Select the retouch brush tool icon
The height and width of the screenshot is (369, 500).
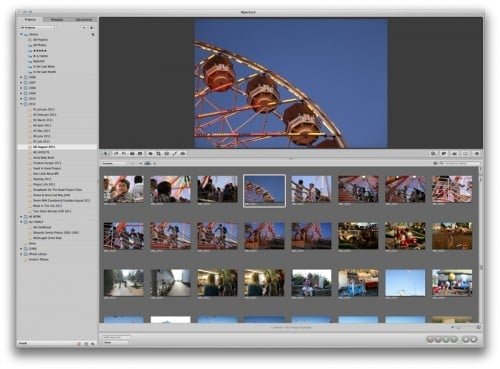pyautogui.click(x=175, y=154)
